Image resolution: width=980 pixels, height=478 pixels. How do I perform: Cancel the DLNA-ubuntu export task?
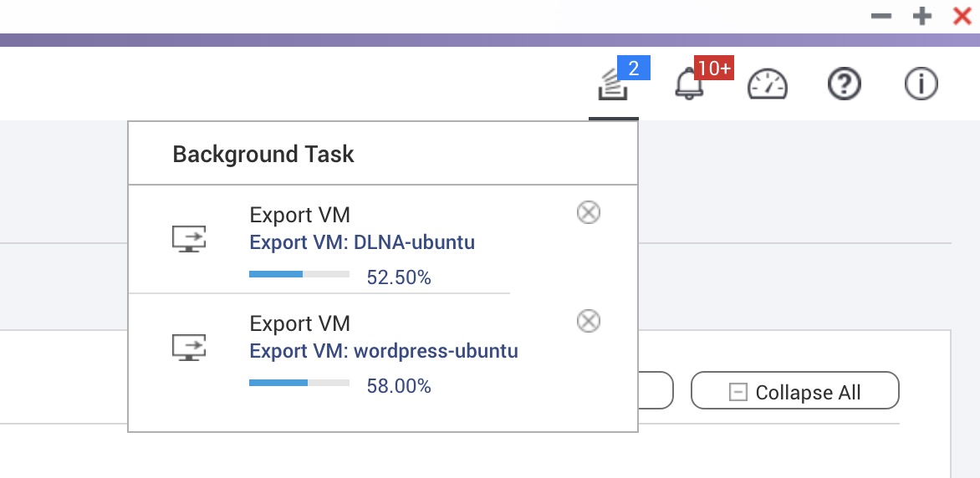coord(588,212)
